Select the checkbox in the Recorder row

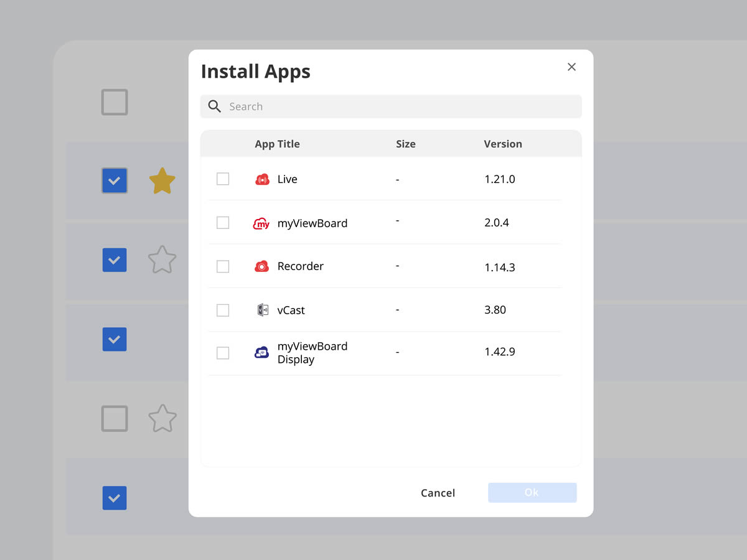coord(223,266)
